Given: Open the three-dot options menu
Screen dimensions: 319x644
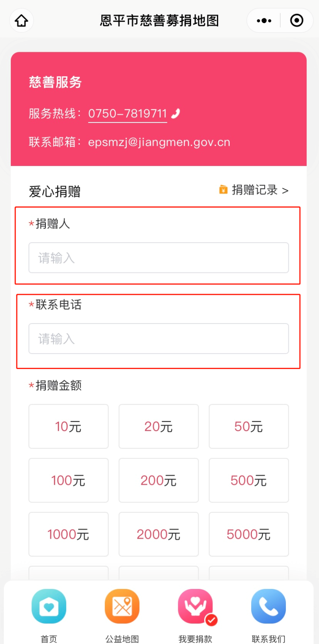Looking at the screenshot, I should click(x=263, y=20).
